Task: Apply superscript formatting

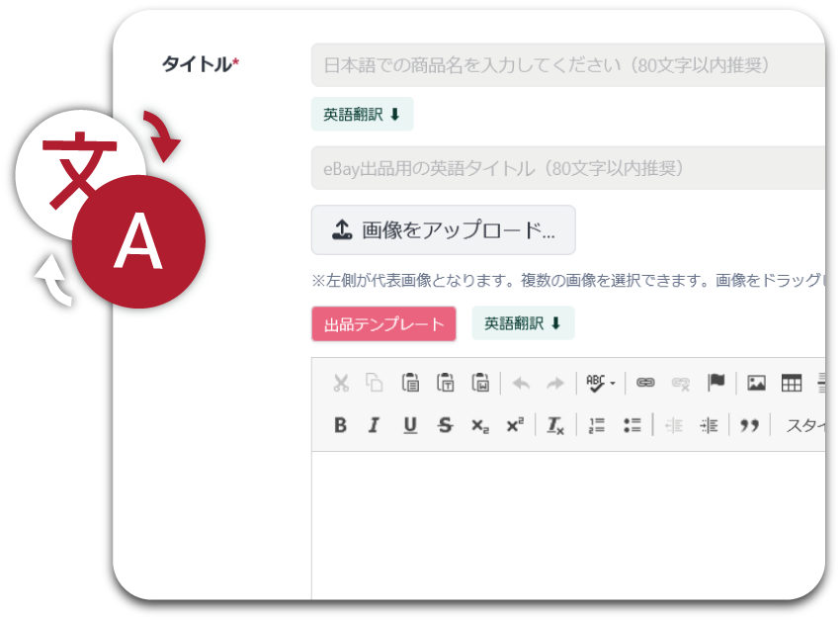Action: (x=514, y=425)
